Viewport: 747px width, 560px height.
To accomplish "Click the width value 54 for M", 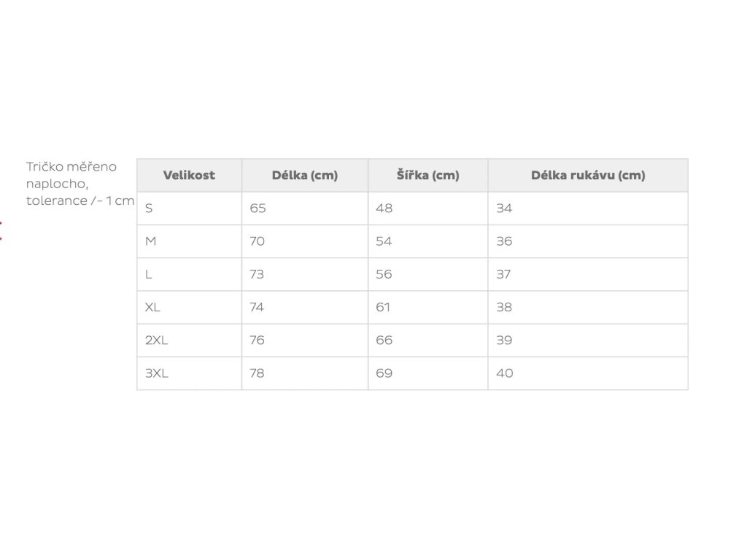I will point(384,241).
